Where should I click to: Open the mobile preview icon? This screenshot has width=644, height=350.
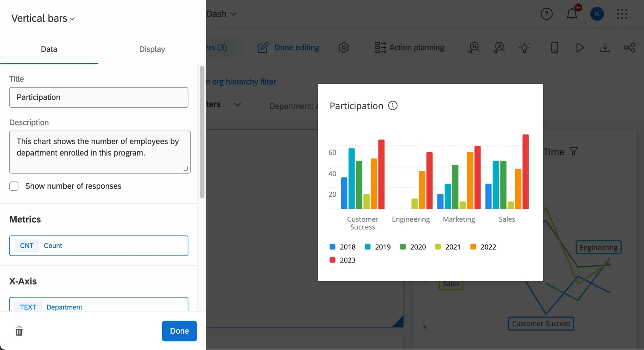(x=555, y=47)
